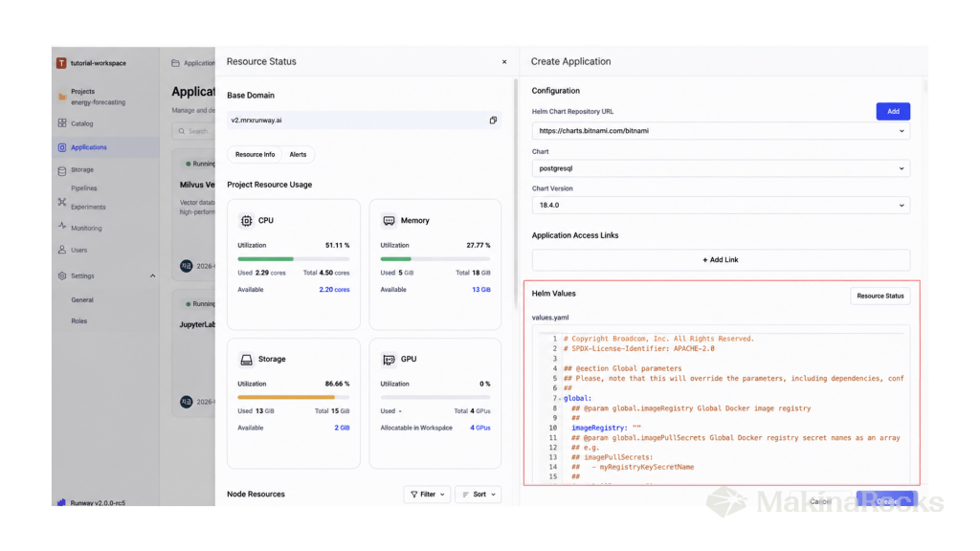Open Catalog in the sidebar

(x=82, y=123)
